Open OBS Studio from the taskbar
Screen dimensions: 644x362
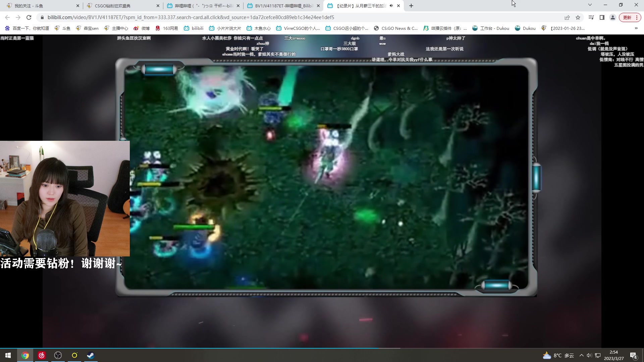click(x=58, y=355)
